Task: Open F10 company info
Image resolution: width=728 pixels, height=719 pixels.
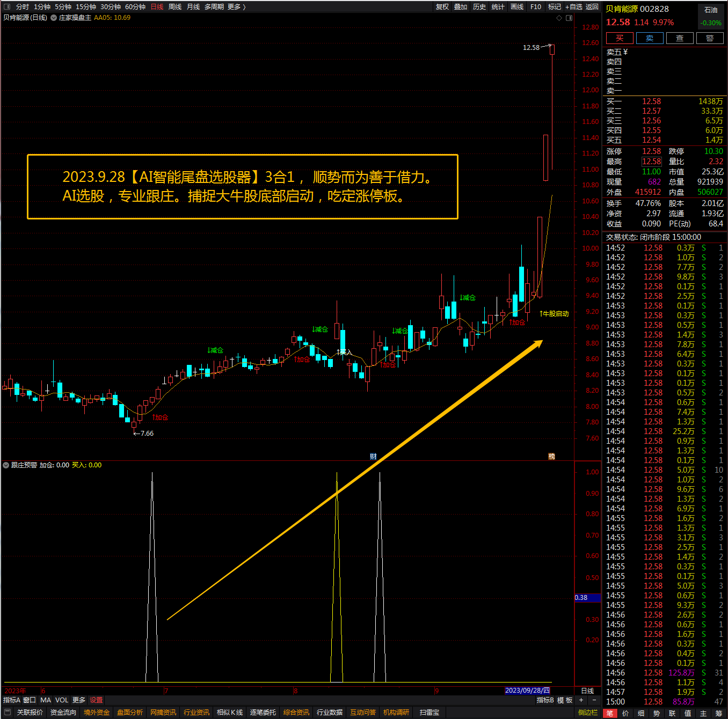Action: pos(536,7)
